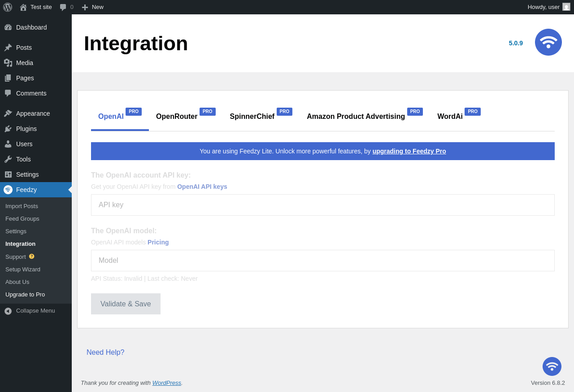Open the Test site home icon

23,7
